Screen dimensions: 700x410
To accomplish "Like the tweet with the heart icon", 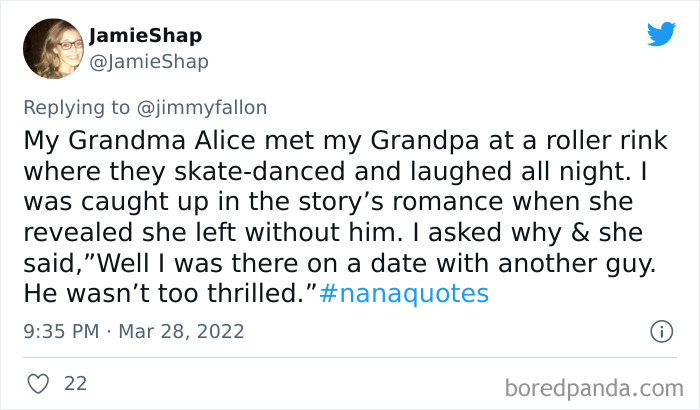I will (x=39, y=382).
